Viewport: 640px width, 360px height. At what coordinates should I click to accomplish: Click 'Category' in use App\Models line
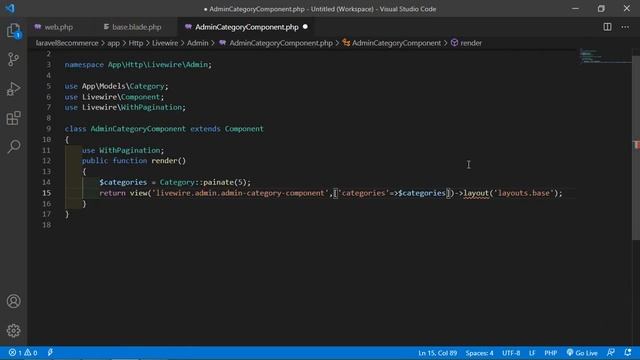pyautogui.click(x=147, y=86)
